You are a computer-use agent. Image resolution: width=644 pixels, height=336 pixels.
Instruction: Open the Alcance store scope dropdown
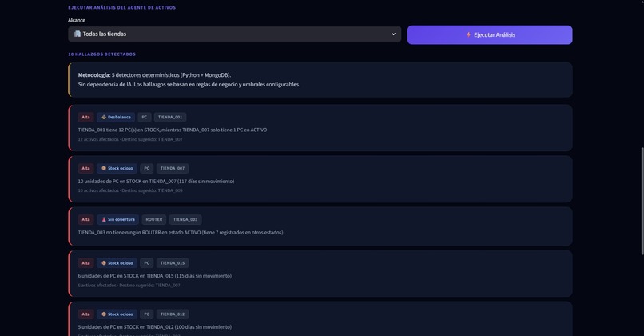pos(235,34)
